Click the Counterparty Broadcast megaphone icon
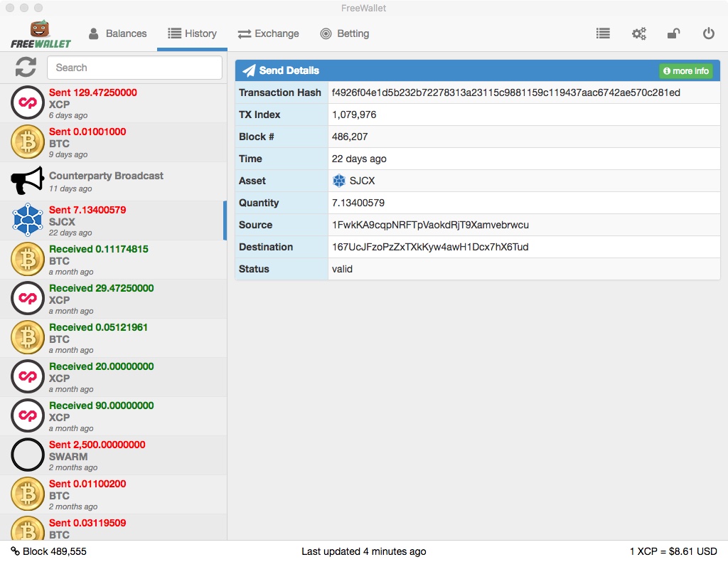Image resolution: width=728 pixels, height=562 pixels. [28, 181]
